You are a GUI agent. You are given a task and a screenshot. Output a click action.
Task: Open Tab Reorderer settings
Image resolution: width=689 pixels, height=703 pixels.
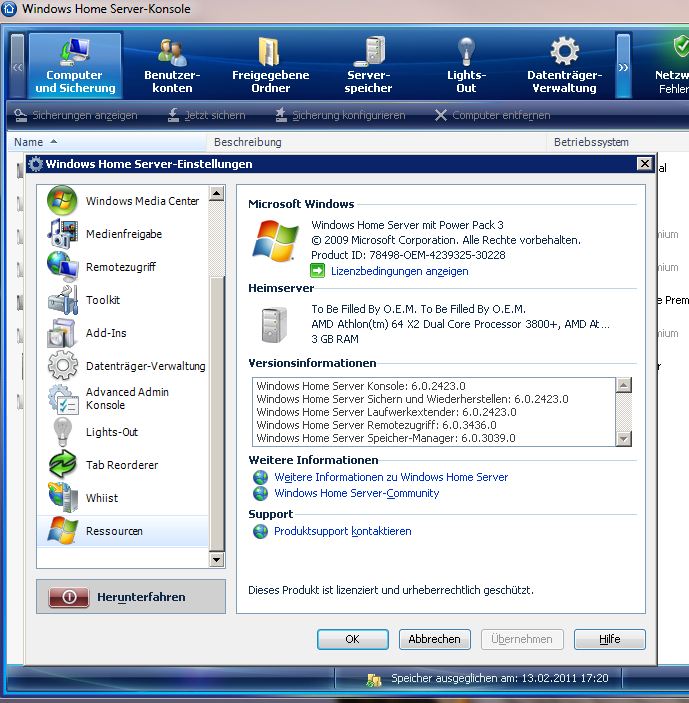(x=121, y=465)
